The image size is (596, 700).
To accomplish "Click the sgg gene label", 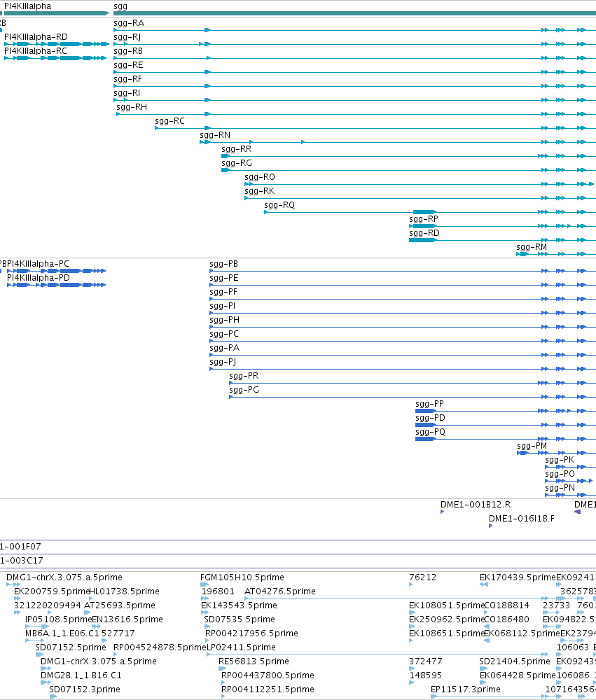I will coord(120,7).
